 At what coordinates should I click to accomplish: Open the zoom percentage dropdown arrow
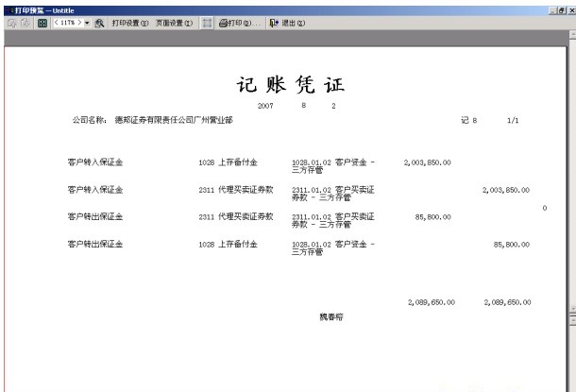coord(88,21)
